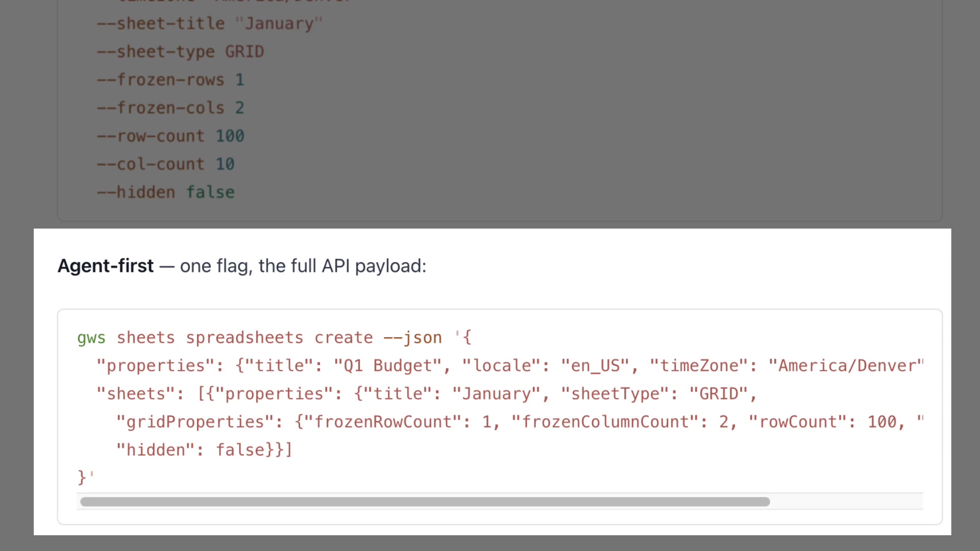The height and width of the screenshot is (551, 980).
Task: Click the --hidden false flag text
Action: tap(165, 192)
